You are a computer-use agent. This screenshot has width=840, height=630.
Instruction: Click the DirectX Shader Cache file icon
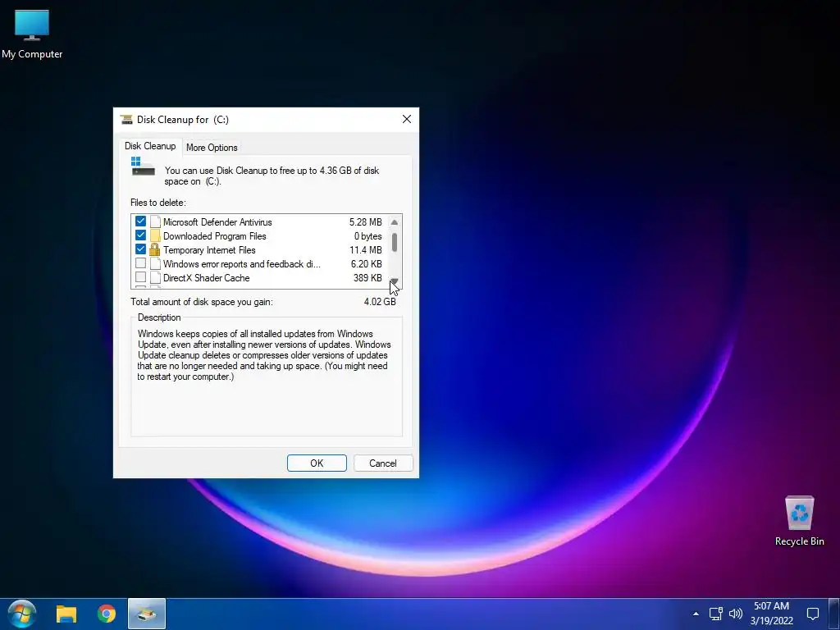coord(155,277)
